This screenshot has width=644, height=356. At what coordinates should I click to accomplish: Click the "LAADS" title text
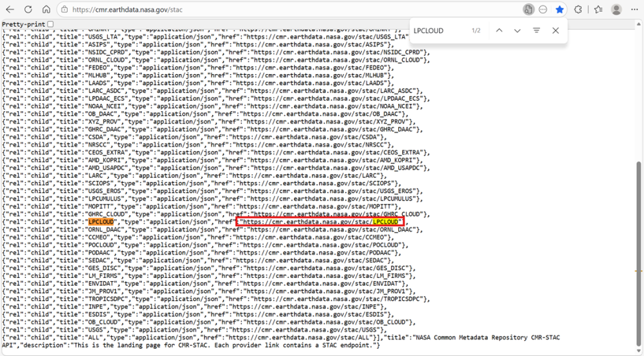[98, 83]
